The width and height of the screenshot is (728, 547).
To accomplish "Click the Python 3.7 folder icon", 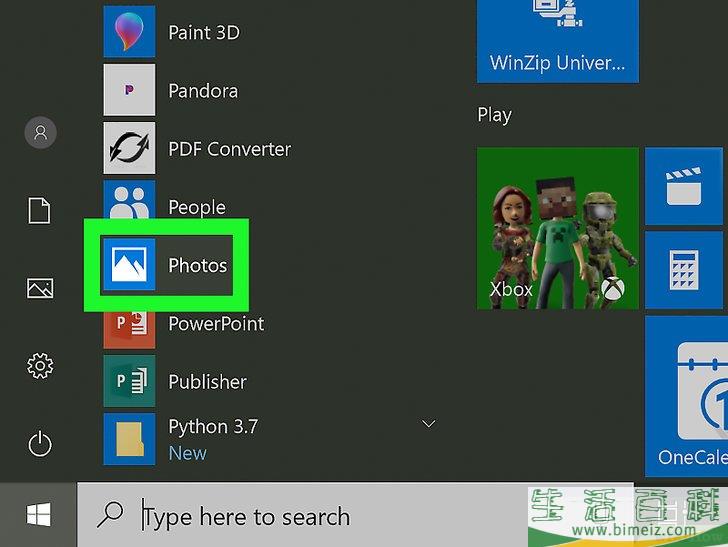I will (129, 439).
